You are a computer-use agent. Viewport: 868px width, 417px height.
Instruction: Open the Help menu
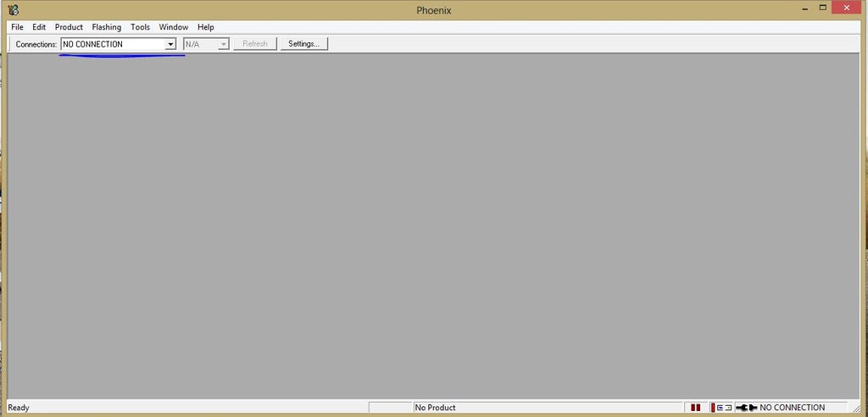(206, 27)
